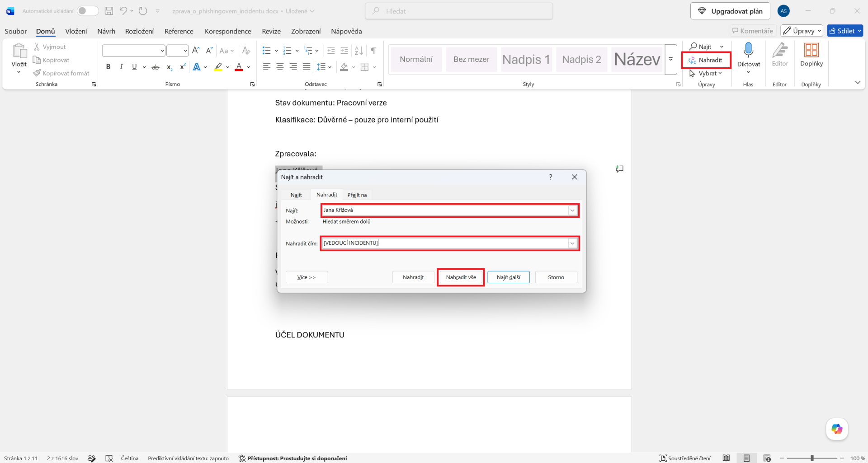Viewport: 868px width, 463px height.
Task: Decrease the font size
Action: coord(209,50)
